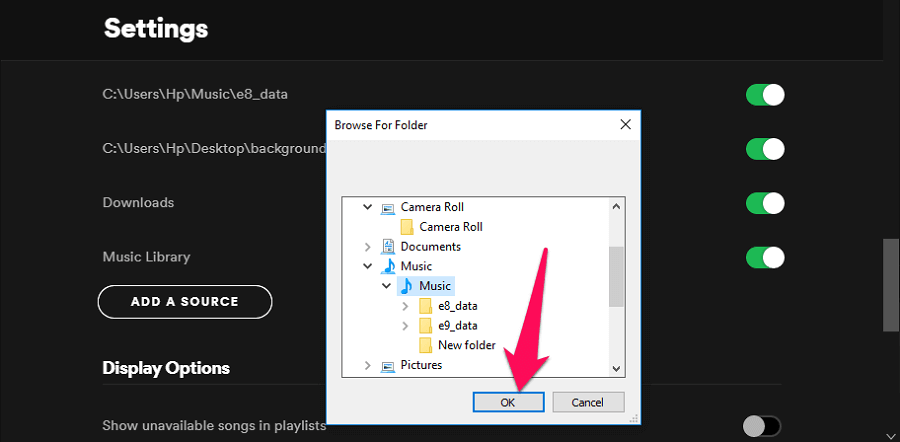900x442 pixels.
Task: Click the Spotify settings page scrollbar thumb
Action: click(891, 285)
